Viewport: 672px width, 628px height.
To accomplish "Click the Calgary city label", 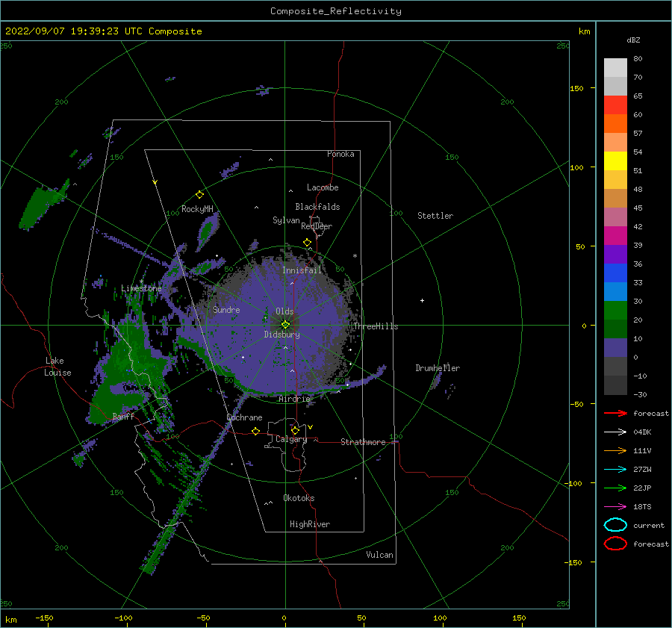I will (291, 439).
